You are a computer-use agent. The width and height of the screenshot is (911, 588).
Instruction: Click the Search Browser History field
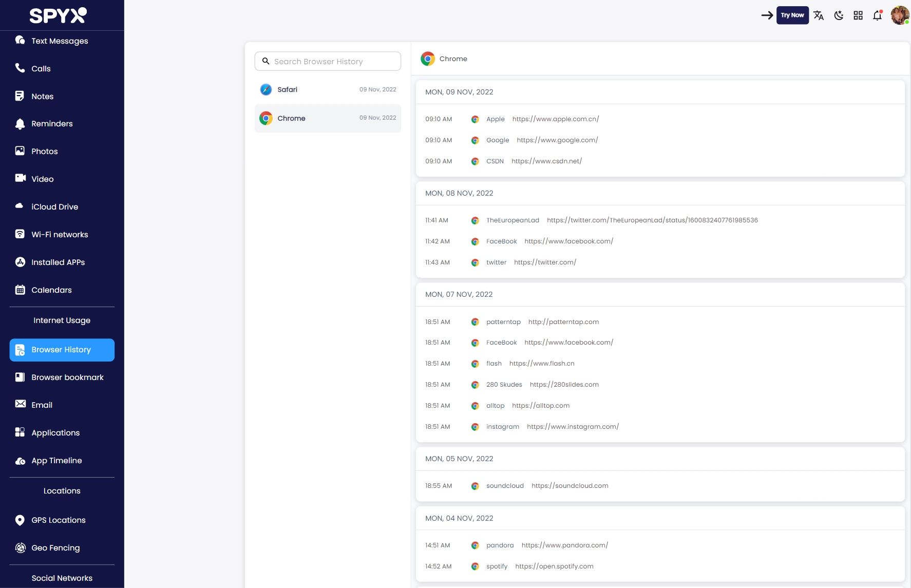328,61
